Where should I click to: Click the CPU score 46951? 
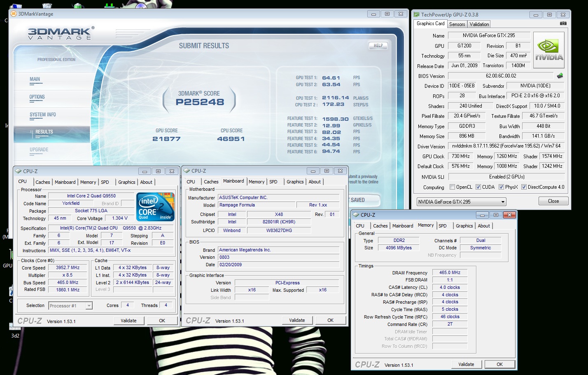pyautogui.click(x=231, y=139)
